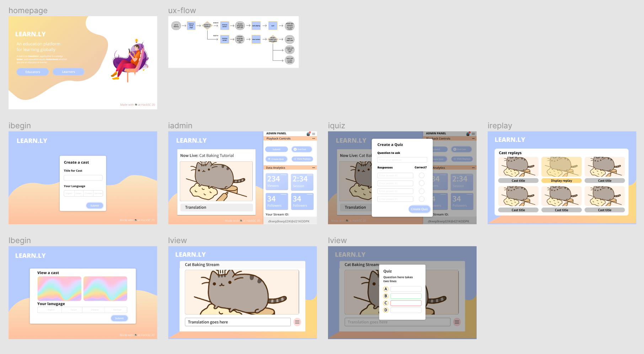Click the 234 Viewers stat card in iadmin
This screenshot has width=644, height=354.
pyautogui.click(x=277, y=182)
